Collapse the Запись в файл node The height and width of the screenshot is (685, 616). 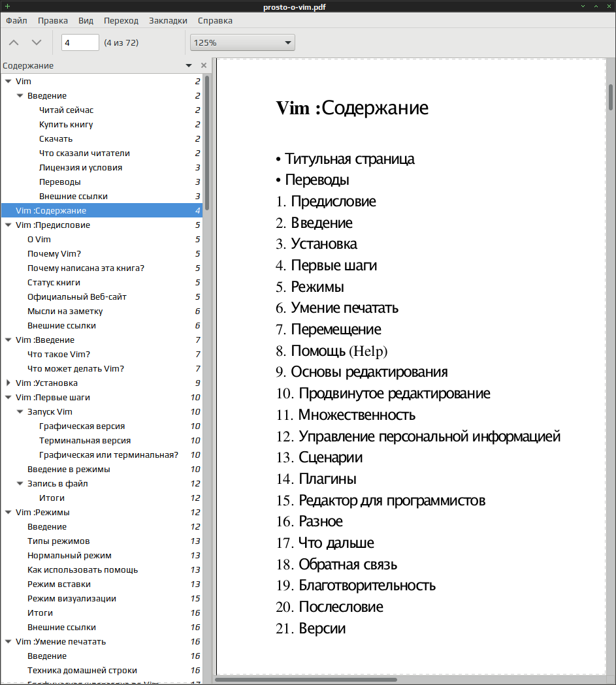pos(20,484)
